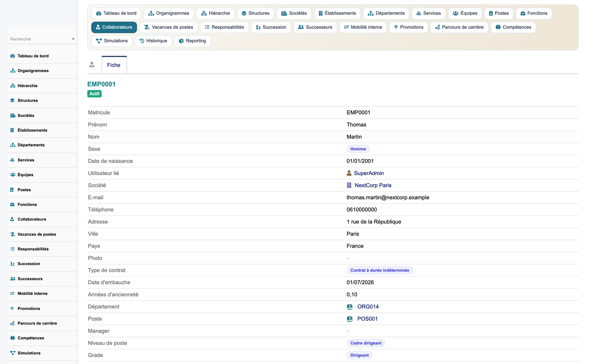Open Vacances de postes in top navigation
Image resolution: width=589 pixels, height=364 pixels.
pyautogui.click(x=169, y=27)
